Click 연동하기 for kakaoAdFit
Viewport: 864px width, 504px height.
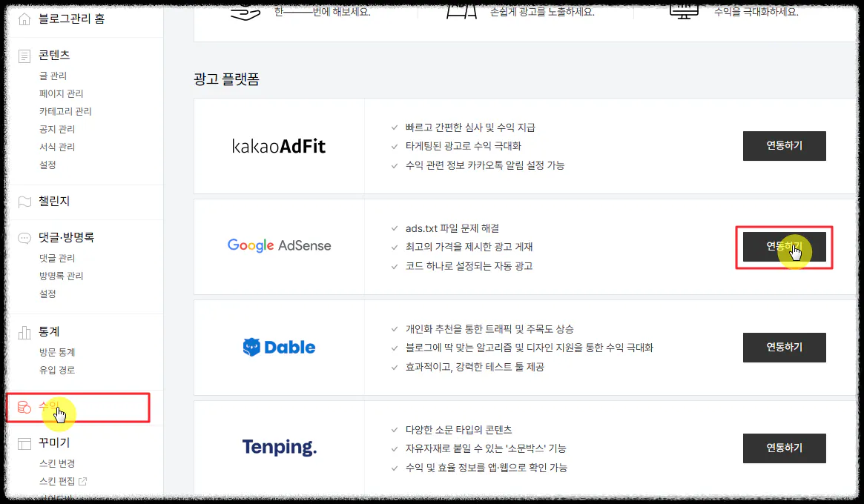[784, 146]
